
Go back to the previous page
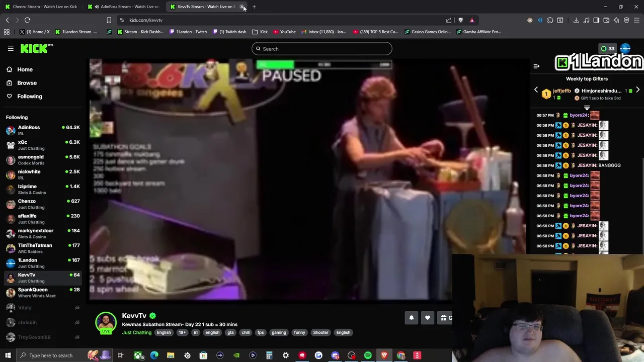click(7, 20)
